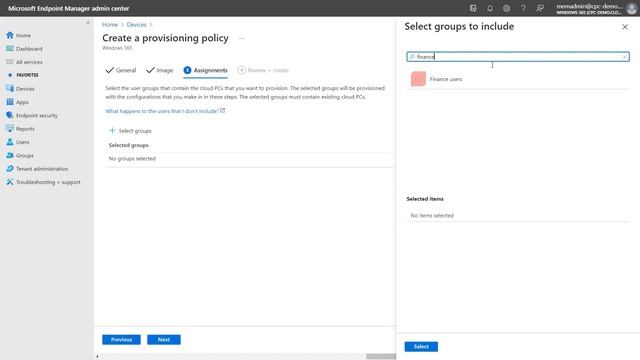Screen dimensions: 640x360
Task: Click the Dashboard icon in the sidebar
Action: [10, 49]
